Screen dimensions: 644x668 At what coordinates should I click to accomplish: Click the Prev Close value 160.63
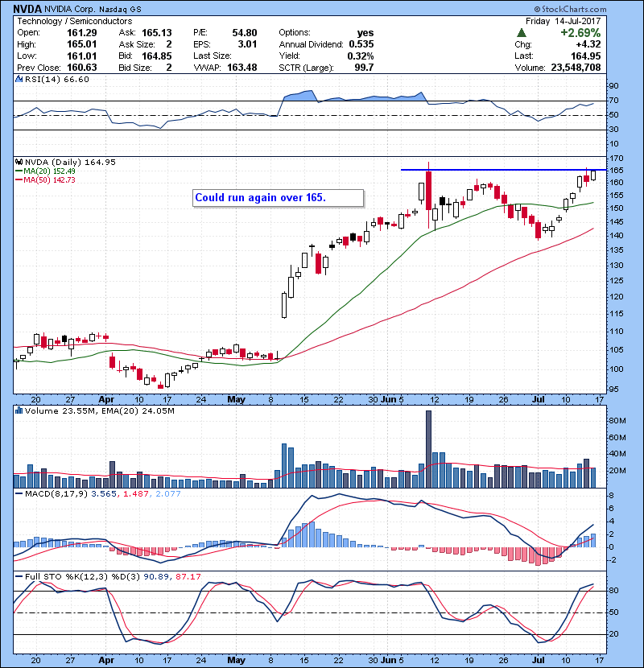82,68
